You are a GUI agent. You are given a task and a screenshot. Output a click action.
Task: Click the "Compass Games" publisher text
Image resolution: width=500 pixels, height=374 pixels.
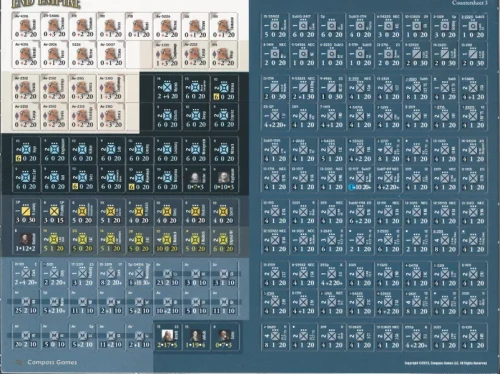tap(52, 362)
